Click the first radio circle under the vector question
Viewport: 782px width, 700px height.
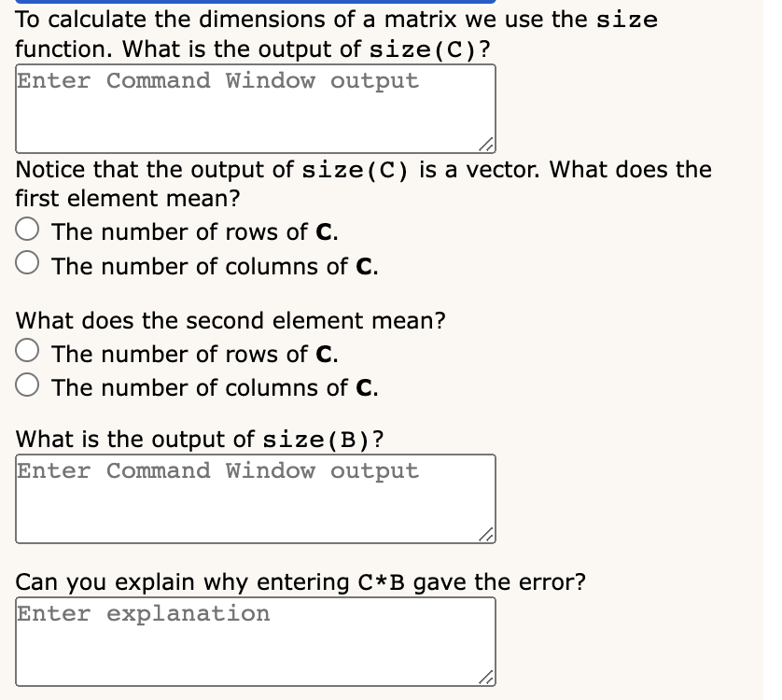click(x=27, y=227)
